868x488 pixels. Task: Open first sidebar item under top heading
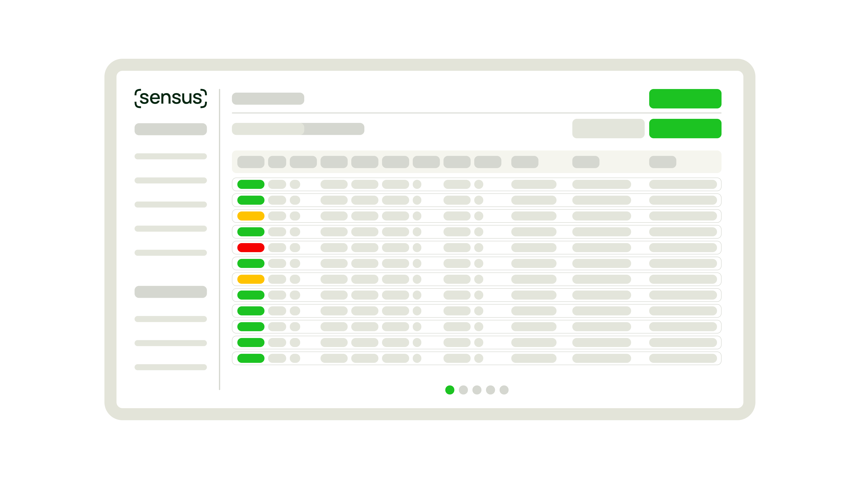point(170,156)
